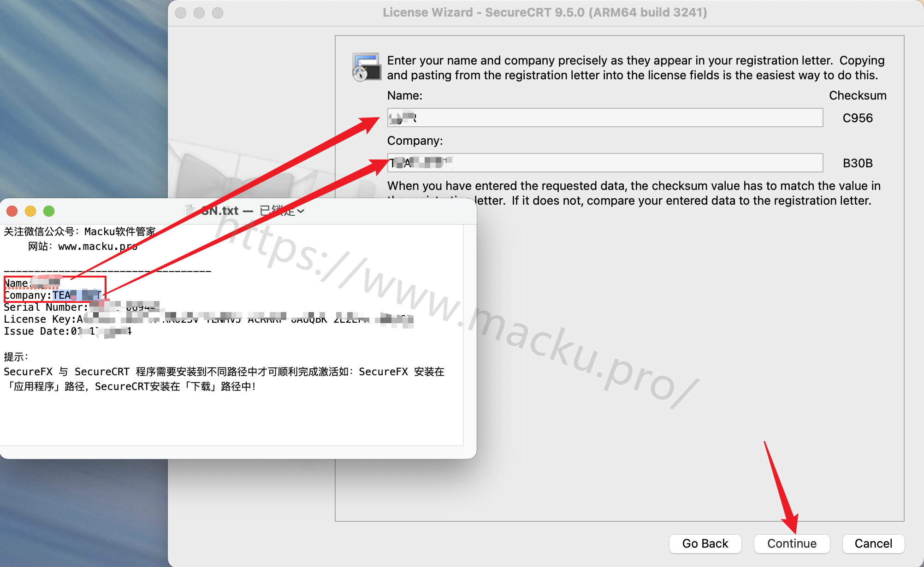
Task: Click the Name line in SN.txt
Action: click(32, 283)
